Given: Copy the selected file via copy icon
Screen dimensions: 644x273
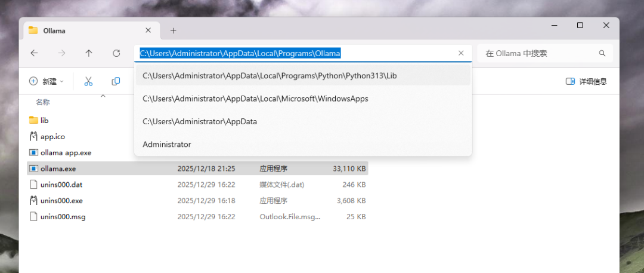Looking at the screenshot, I should pyautogui.click(x=116, y=81).
